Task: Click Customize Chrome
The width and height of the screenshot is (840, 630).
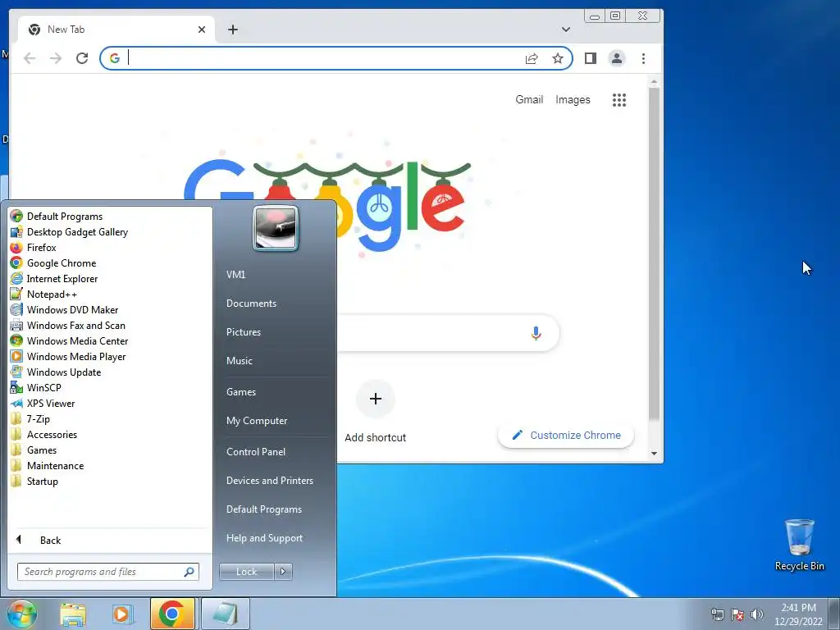Action: pyautogui.click(x=566, y=435)
